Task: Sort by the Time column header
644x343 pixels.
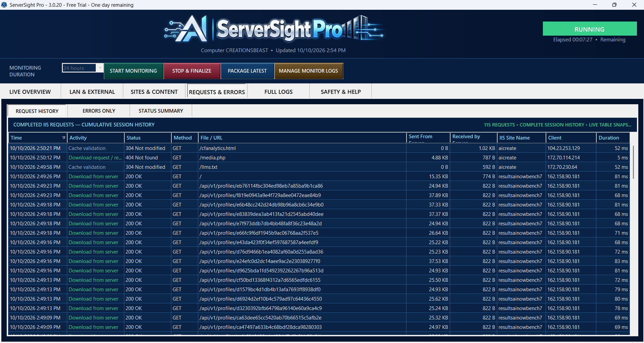Action: (x=38, y=138)
